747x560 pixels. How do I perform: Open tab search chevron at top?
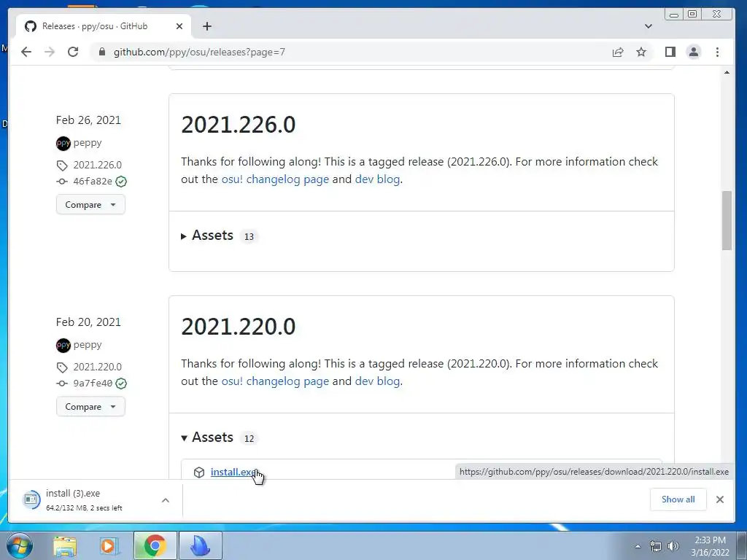tap(649, 26)
